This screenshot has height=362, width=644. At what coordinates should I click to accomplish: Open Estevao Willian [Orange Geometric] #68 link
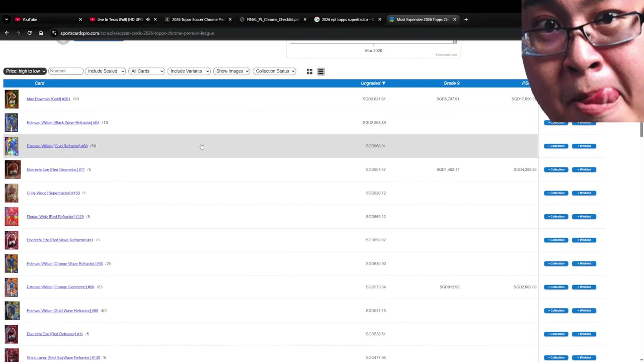point(60,287)
